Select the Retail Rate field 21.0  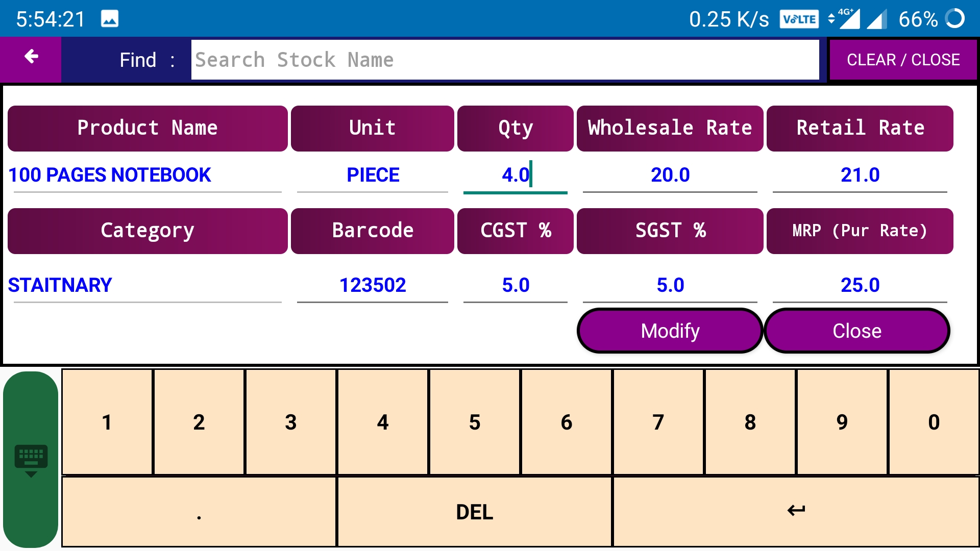[x=860, y=175]
